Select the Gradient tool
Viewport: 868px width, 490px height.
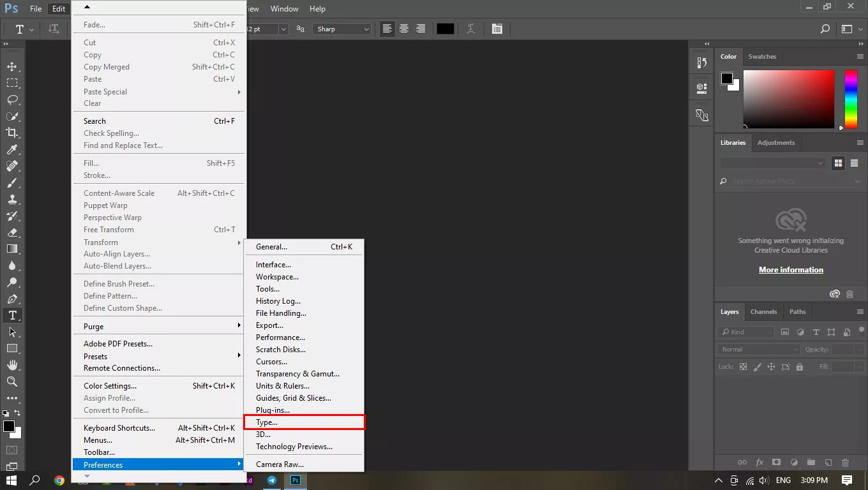click(x=12, y=249)
